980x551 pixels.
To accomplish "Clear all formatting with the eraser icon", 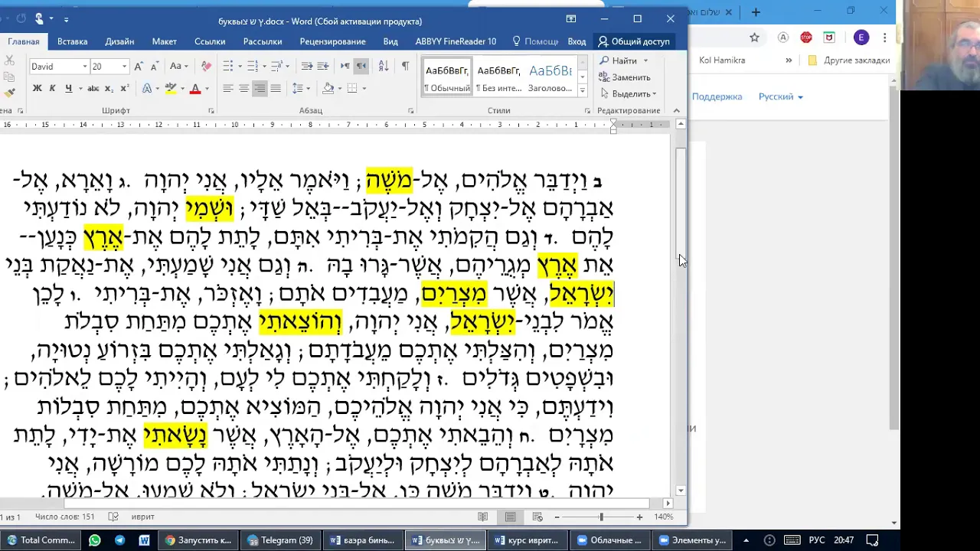I will 206,67.
